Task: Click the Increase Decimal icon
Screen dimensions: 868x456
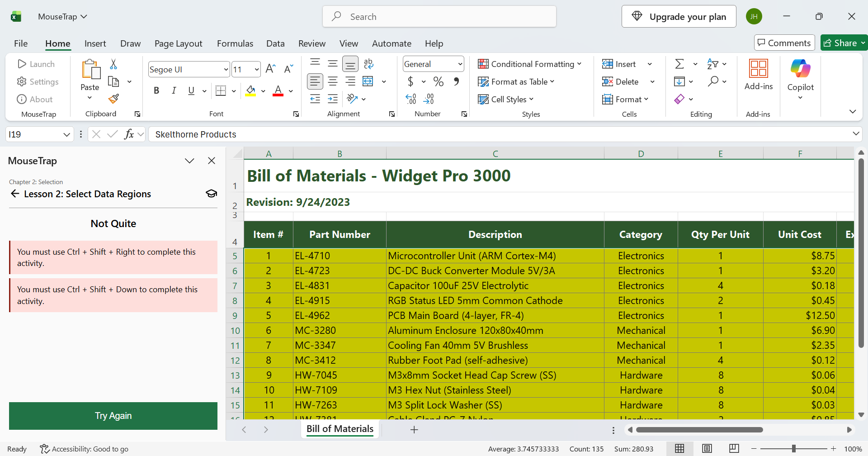Action: (410, 99)
